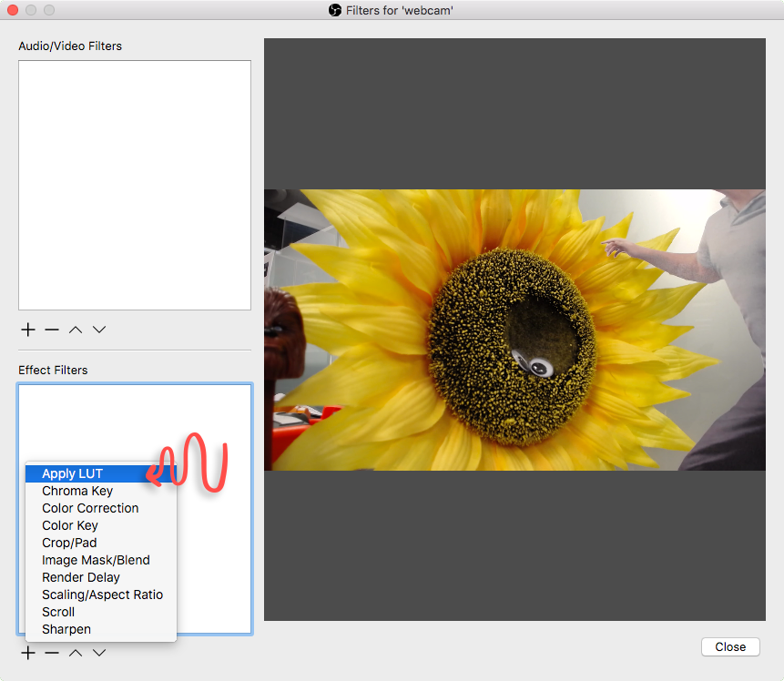Image resolution: width=784 pixels, height=681 pixels.
Task: Add a new Audio/Video filter with plus
Action: [28, 330]
